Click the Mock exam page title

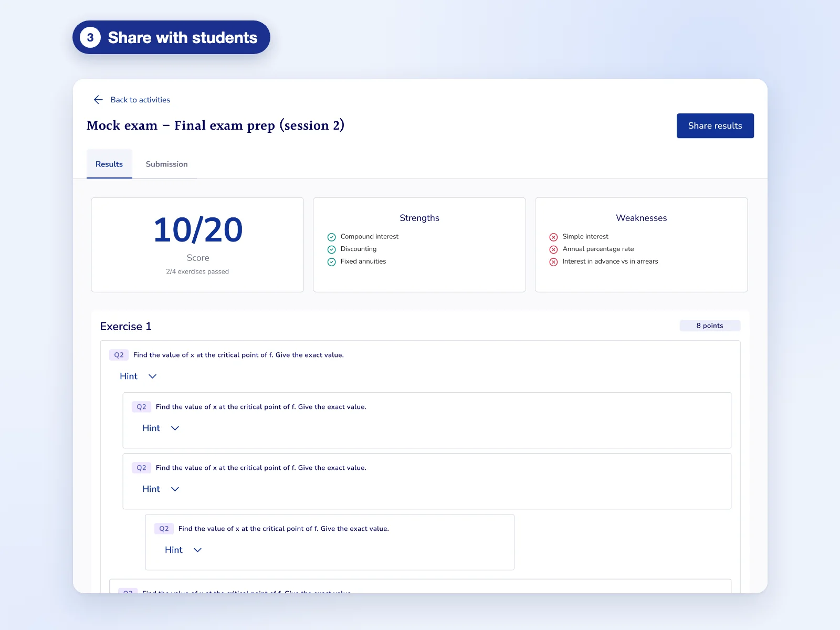pyautogui.click(x=216, y=125)
